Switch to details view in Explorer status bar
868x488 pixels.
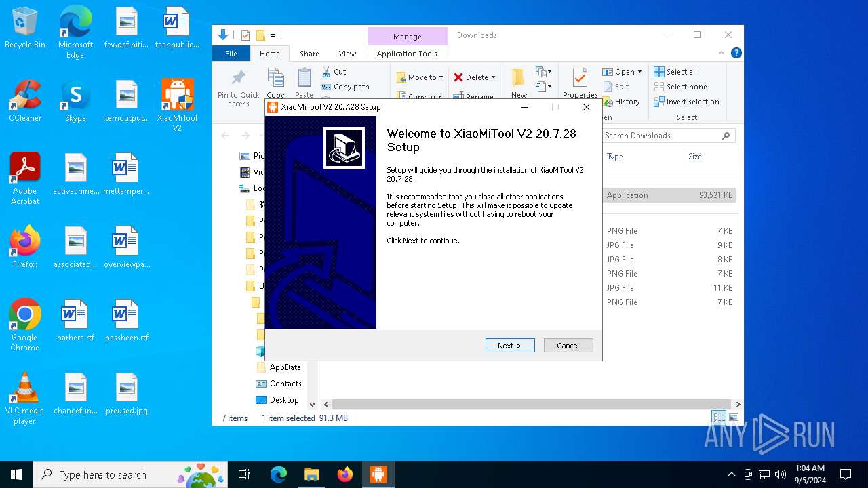click(x=719, y=418)
